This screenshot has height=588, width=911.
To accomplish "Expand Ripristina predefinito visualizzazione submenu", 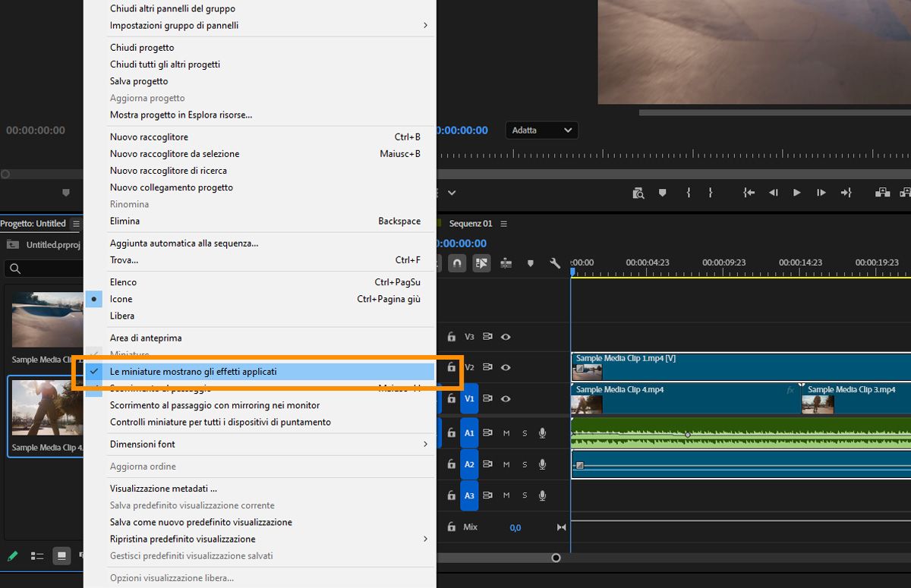I will coord(260,539).
